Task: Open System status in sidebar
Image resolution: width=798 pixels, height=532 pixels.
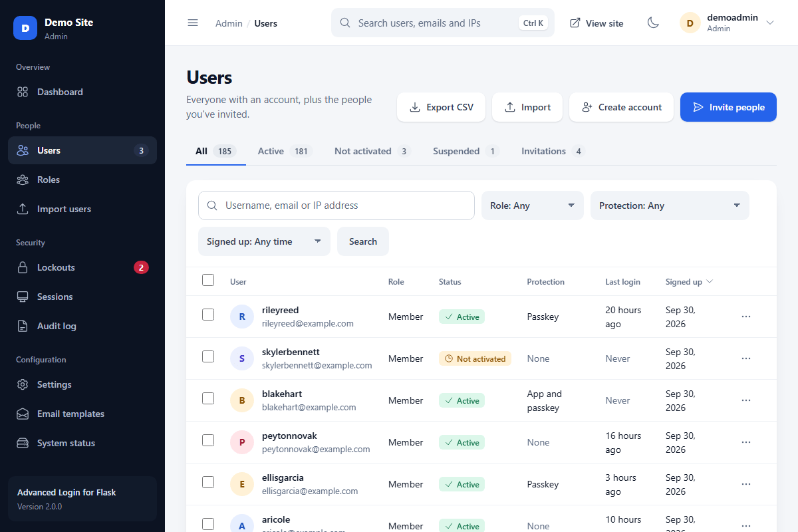Action: 82,443
